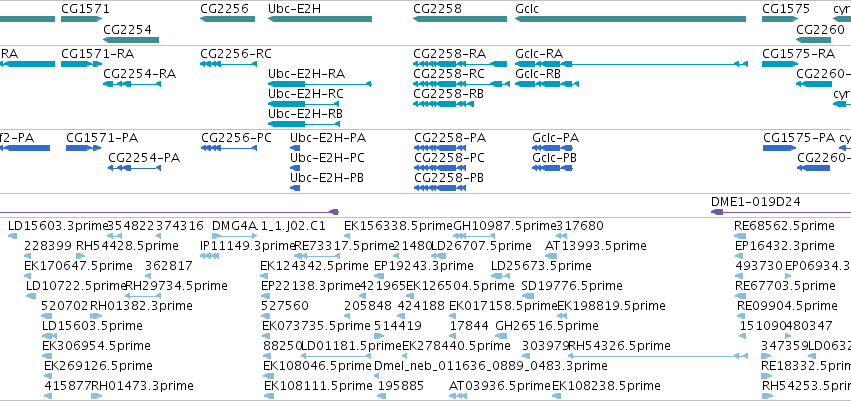This screenshot has height=401, width=851.
Task: Click the CG2254-PA protein label
Action: [x=144, y=158]
